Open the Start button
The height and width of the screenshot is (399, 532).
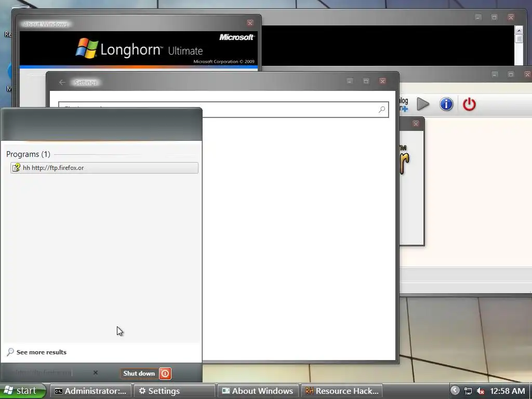22,391
